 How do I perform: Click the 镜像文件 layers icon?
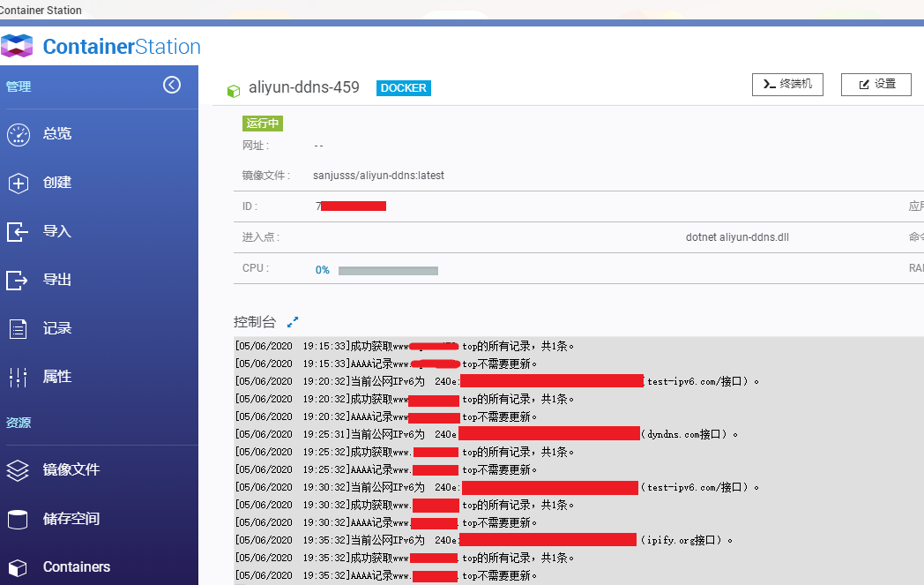18,470
